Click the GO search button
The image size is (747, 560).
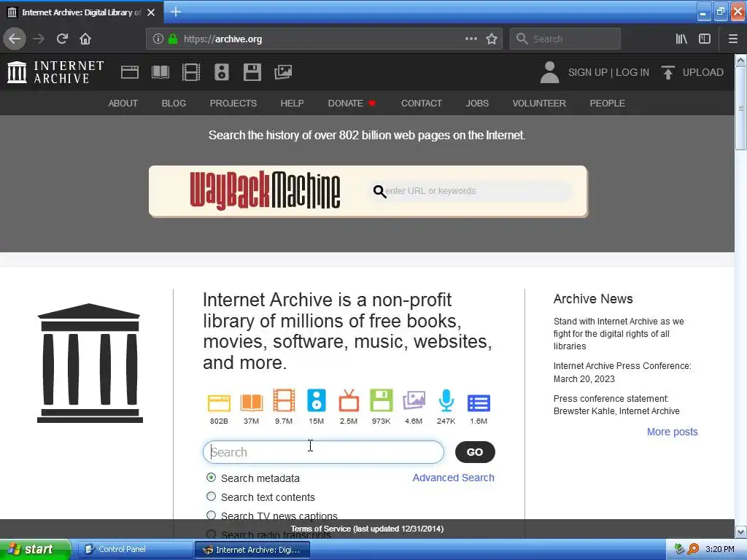pyautogui.click(x=475, y=452)
